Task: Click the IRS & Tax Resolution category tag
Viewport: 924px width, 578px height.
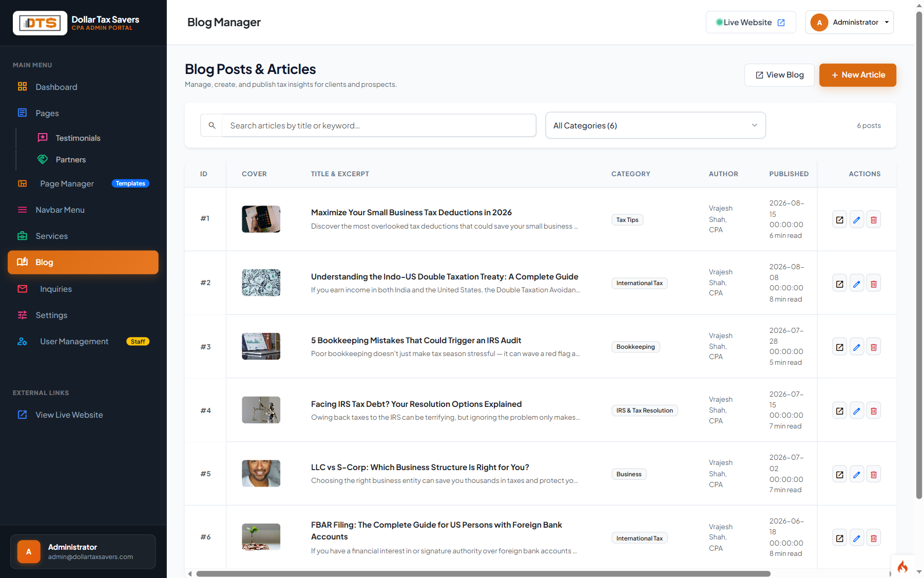Action: [644, 411]
